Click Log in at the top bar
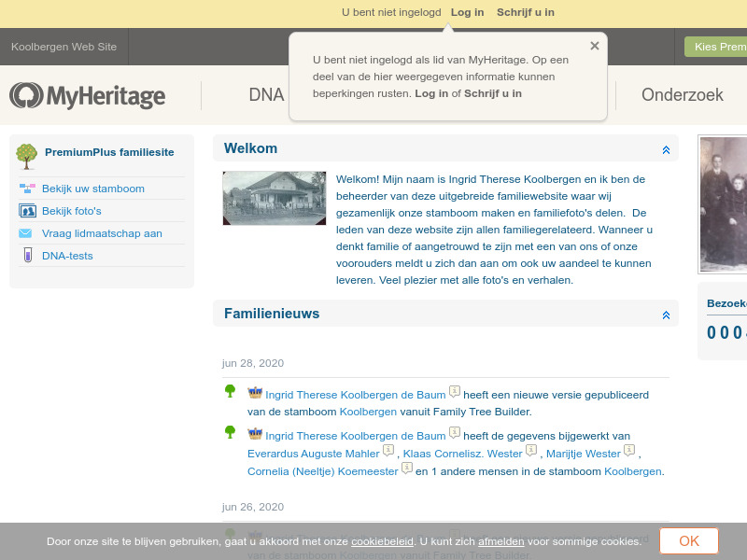The height and width of the screenshot is (560, 747). pyautogui.click(x=467, y=12)
